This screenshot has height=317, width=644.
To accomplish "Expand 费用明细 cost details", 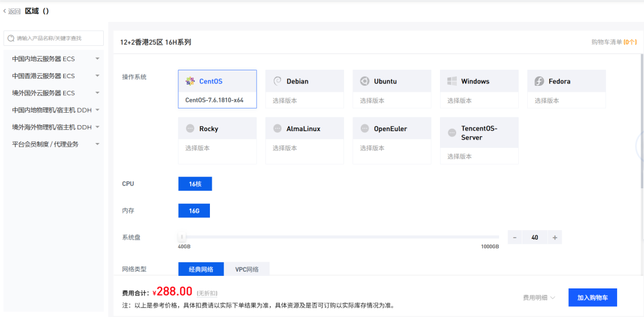I will (x=539, y=297).
